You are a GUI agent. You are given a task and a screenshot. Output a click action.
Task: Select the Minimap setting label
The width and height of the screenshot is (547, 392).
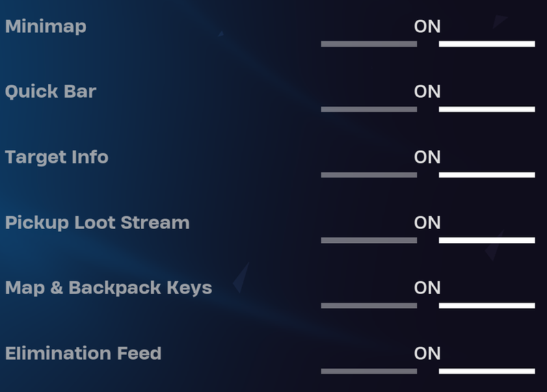point(46,27)
